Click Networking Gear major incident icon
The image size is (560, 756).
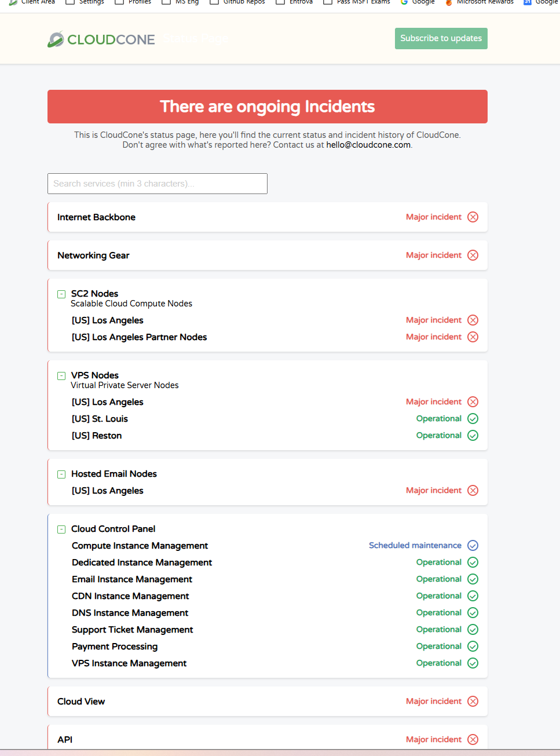pyautogui.click(x=473, y=255)
